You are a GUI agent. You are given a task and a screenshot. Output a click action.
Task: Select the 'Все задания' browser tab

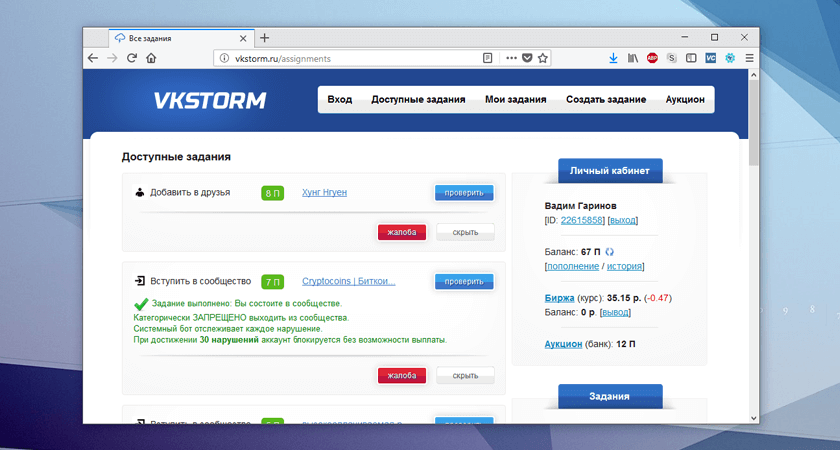181,38
